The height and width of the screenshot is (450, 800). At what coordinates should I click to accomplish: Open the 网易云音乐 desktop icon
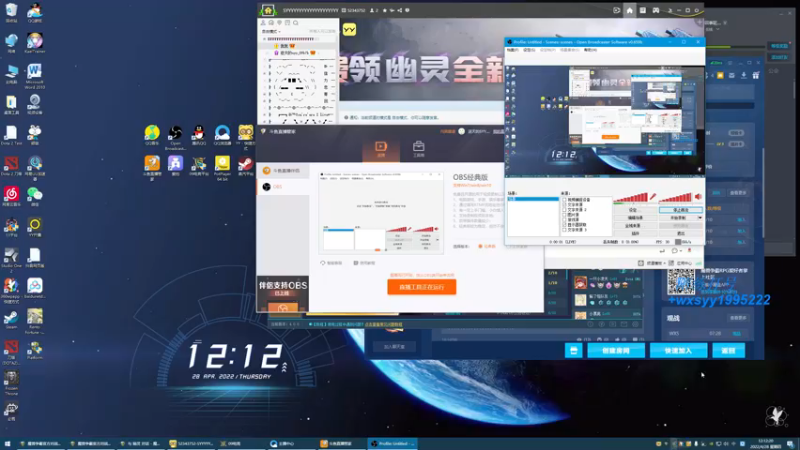pyautogui.click(x=11, y=197)
